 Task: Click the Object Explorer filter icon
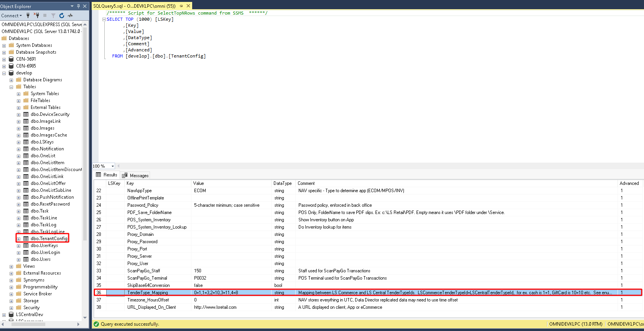pos(53,15)
